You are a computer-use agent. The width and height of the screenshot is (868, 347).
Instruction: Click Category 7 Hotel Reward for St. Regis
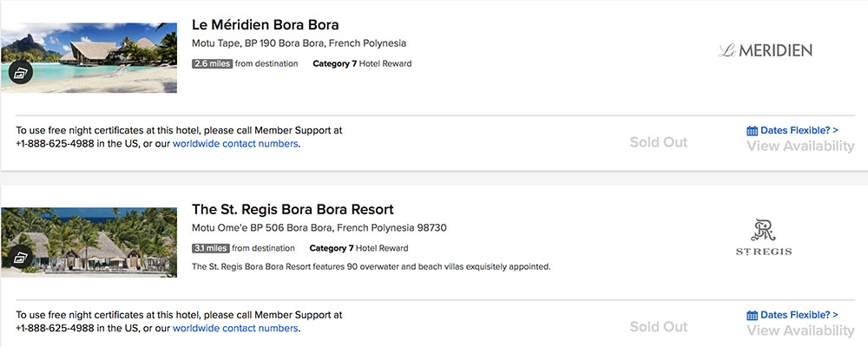358,248
